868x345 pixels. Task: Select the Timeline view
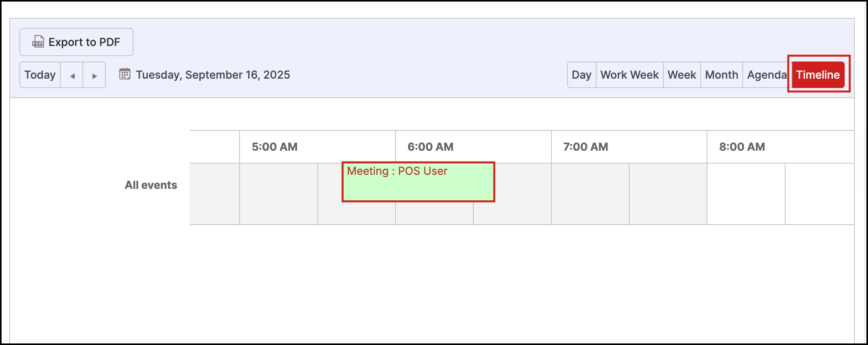(818, 75)
